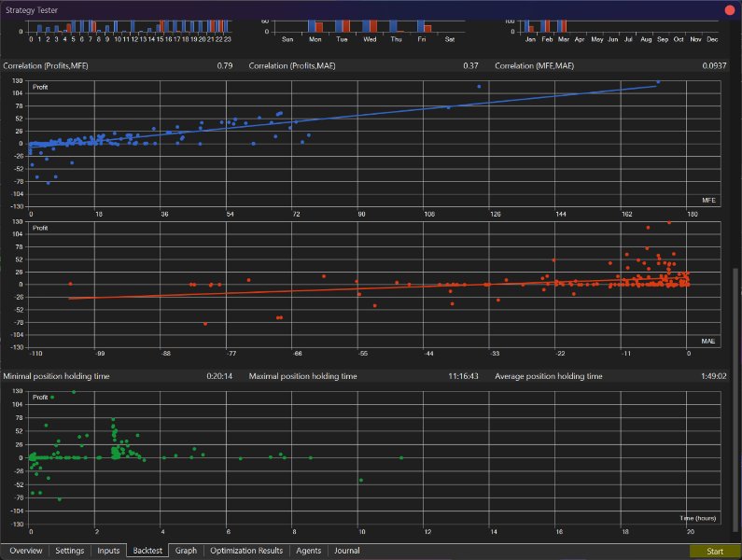
Task: Close the Strategy Tester with red button
Action: tap(730, 10)
